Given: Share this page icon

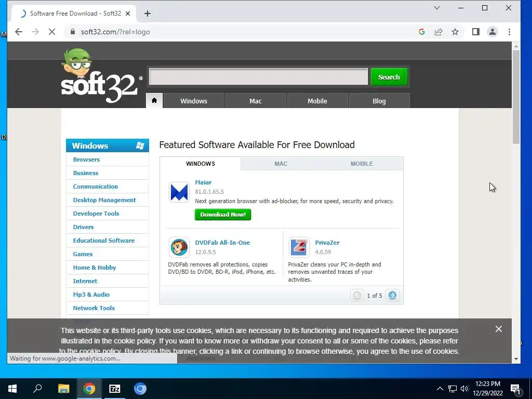Looking at the screenshot, I should coord(438,32).
